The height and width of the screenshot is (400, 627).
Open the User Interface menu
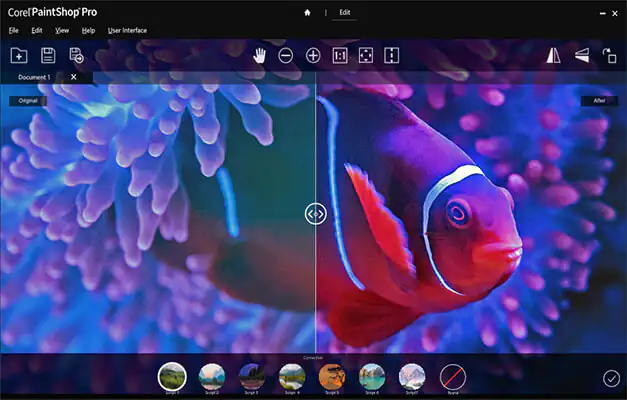[x=127, y=30]
